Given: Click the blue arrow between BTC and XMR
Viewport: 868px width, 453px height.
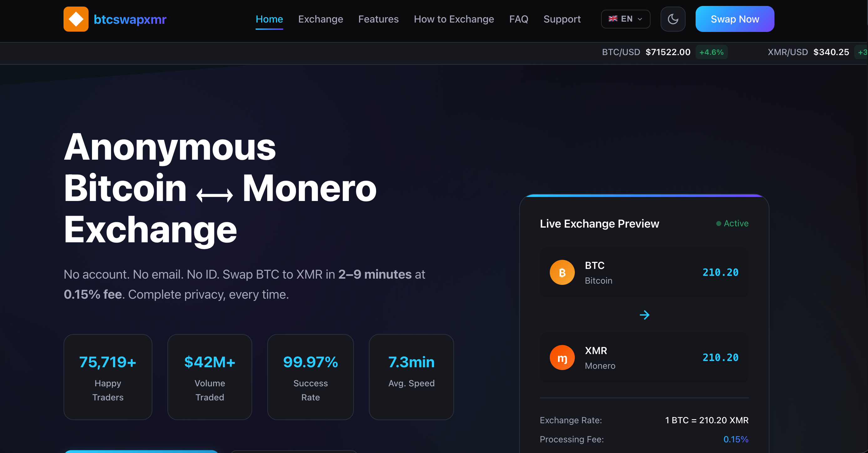Looking at the screenshot, I should (x=644, y=315).
